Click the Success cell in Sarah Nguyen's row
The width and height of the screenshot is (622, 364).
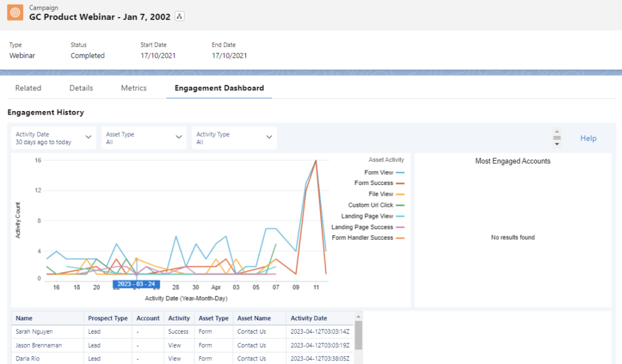pyautogui.click(x=178, y=331)
